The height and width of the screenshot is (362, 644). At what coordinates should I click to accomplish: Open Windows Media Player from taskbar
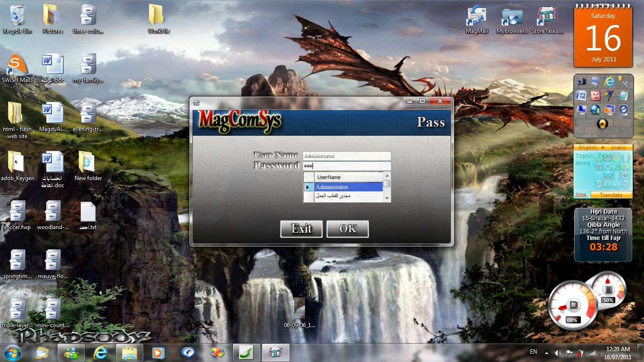159,353
